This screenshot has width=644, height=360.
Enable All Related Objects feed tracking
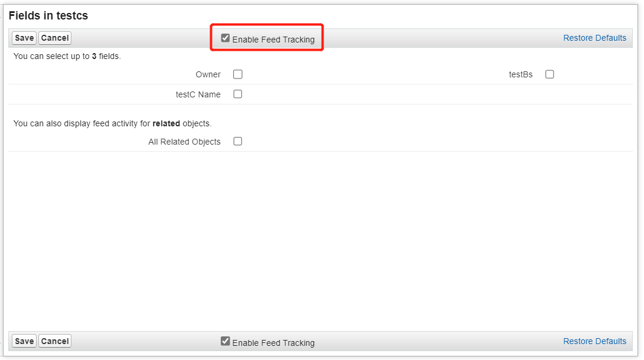pyautogui.click(x=237, y=141)
